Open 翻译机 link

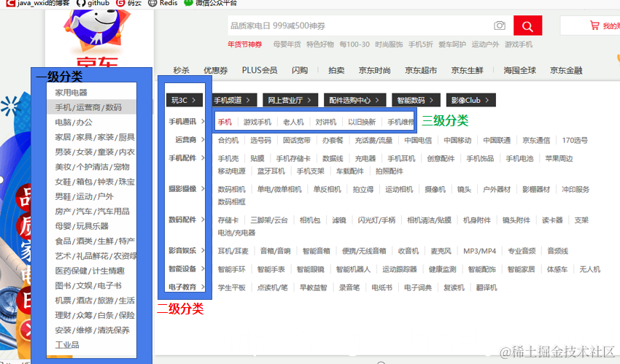(487, 287)
